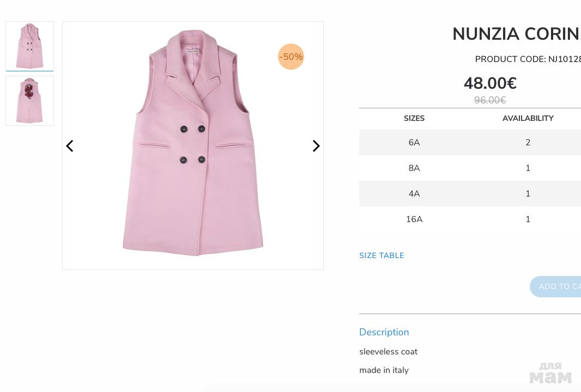Select the back view embroidered thumbnail
The width and height of the screenshot is (581, 392).
point(29,101)
